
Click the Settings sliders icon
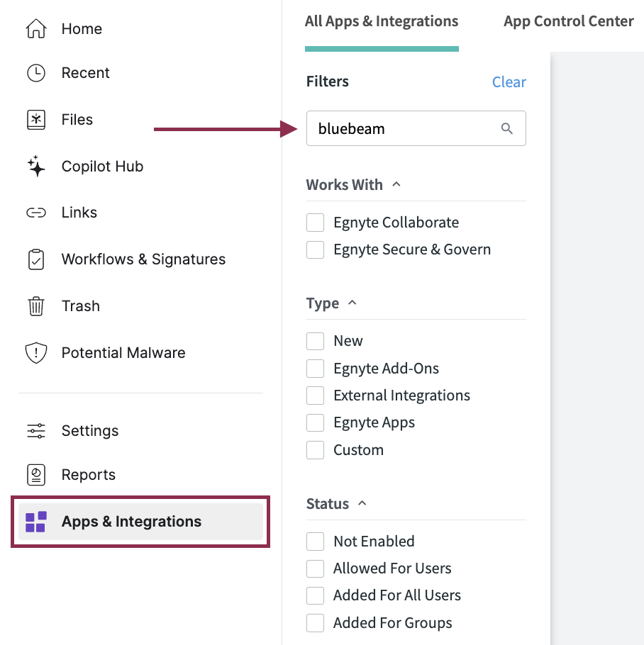click(36, 431)
